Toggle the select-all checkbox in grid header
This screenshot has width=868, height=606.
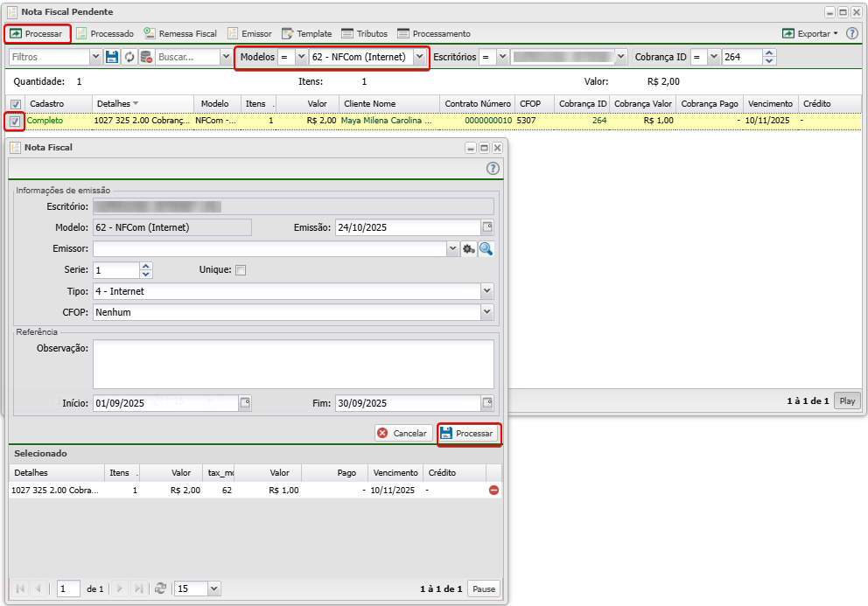point(15,103)
